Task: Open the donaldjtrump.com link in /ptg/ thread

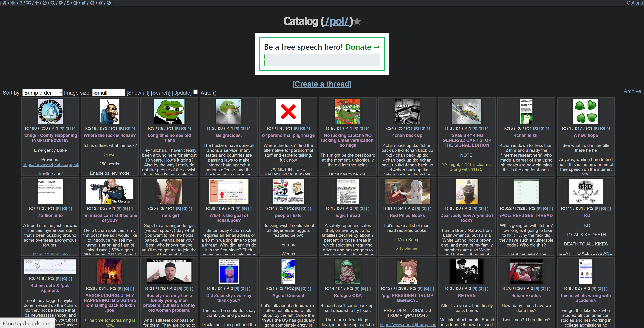Action: (407, 325)
